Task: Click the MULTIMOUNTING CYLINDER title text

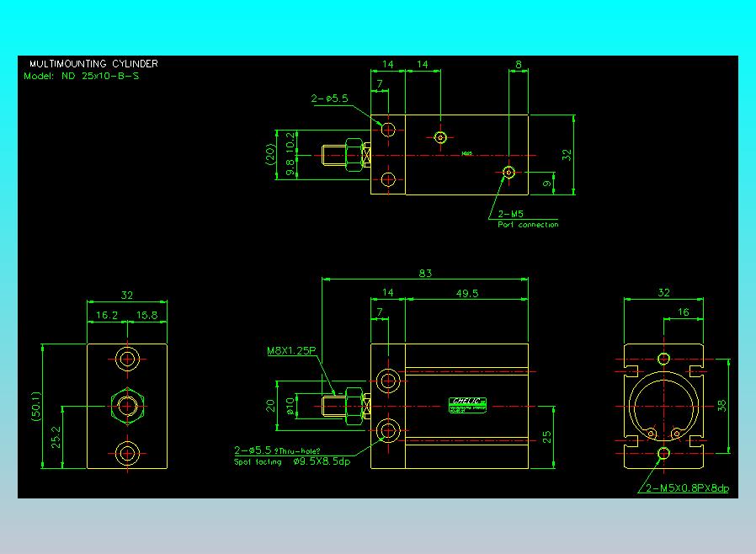Action: pyautogui.click(x=93, y=64)
